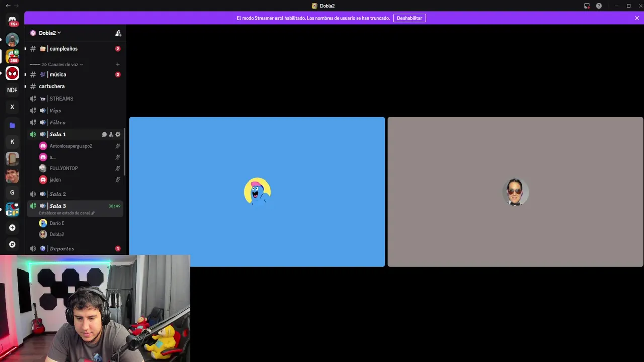Open Discord direct messages home icon

12,21
